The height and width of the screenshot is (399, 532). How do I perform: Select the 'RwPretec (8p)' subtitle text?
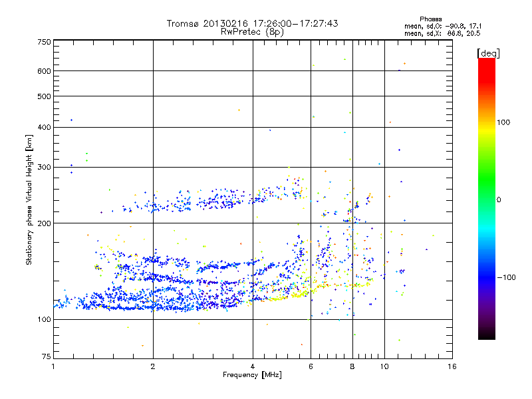tap(252, 32)
